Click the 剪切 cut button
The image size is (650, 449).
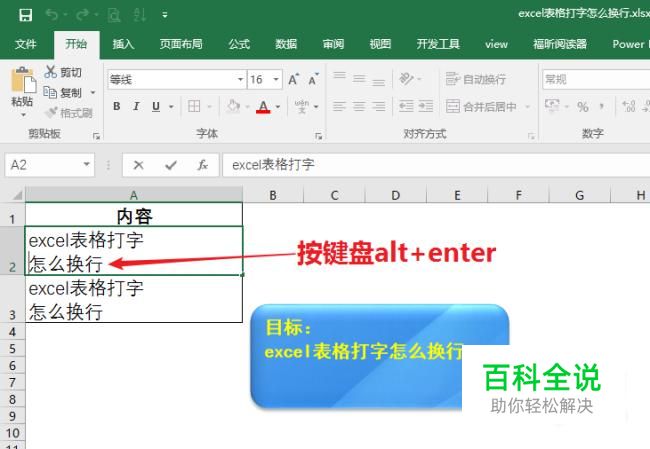tap(63, 72)
